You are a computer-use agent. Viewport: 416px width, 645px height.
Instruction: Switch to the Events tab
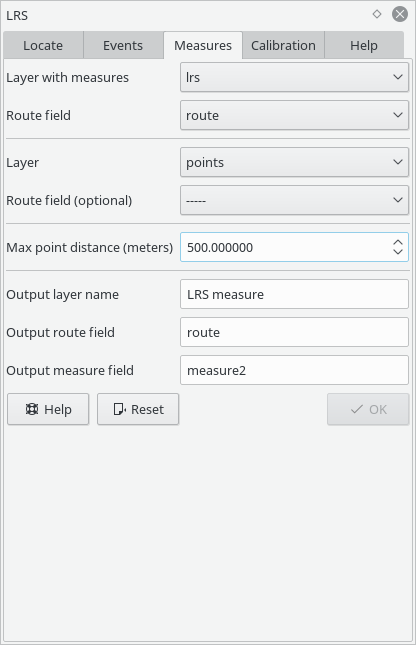[x=123, y=45]
